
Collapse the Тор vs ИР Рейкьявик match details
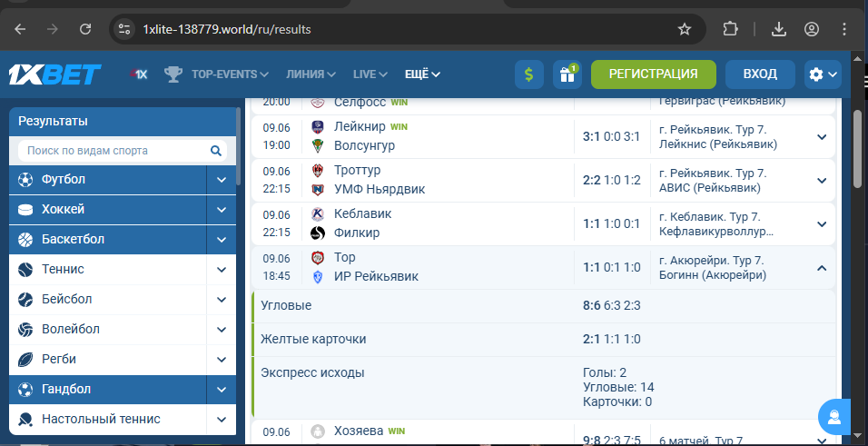click(822, 268)
